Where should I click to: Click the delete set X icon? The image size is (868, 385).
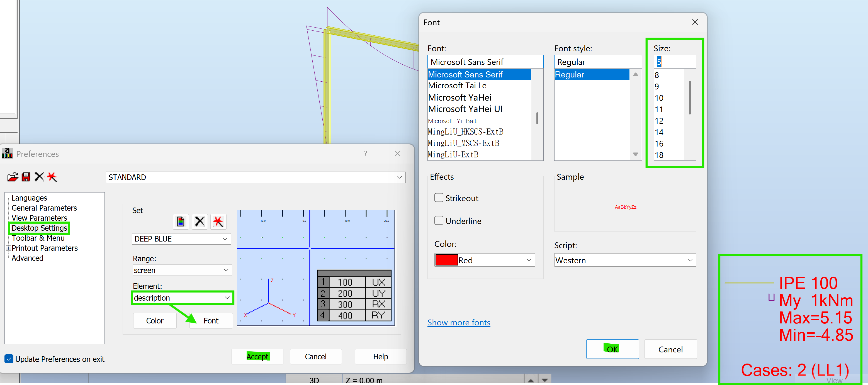(x=200, y=222)
